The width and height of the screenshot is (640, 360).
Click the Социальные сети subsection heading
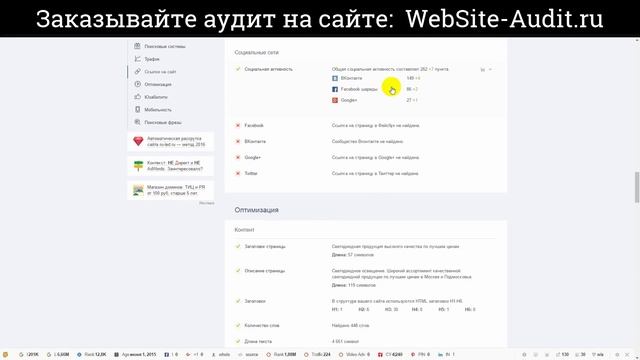tap(257, 53)
